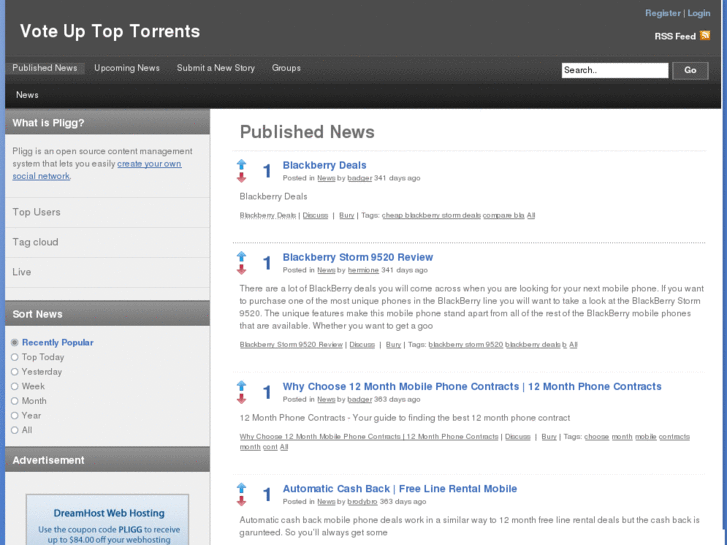Image resolution: width=727 pixels, height=545 pixels.
Task: Switch to the Upcoming News tab
Action: click(x=127, y=68)
